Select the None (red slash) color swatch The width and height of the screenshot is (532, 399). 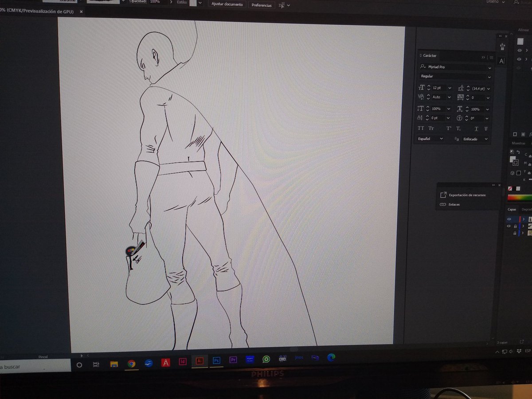(x=510, y=188)
